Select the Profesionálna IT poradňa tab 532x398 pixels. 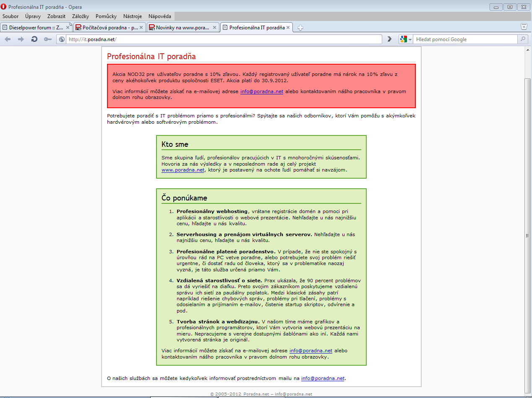(x=257, y=28)
